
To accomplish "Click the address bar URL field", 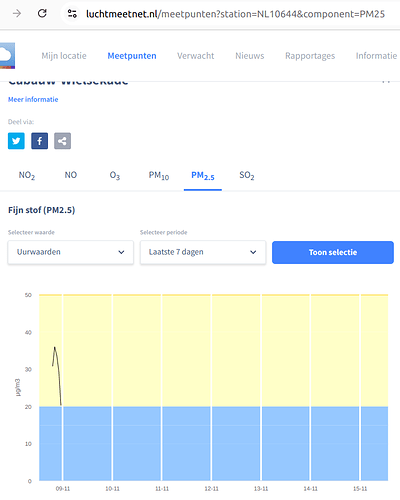I will pos(235,14).
